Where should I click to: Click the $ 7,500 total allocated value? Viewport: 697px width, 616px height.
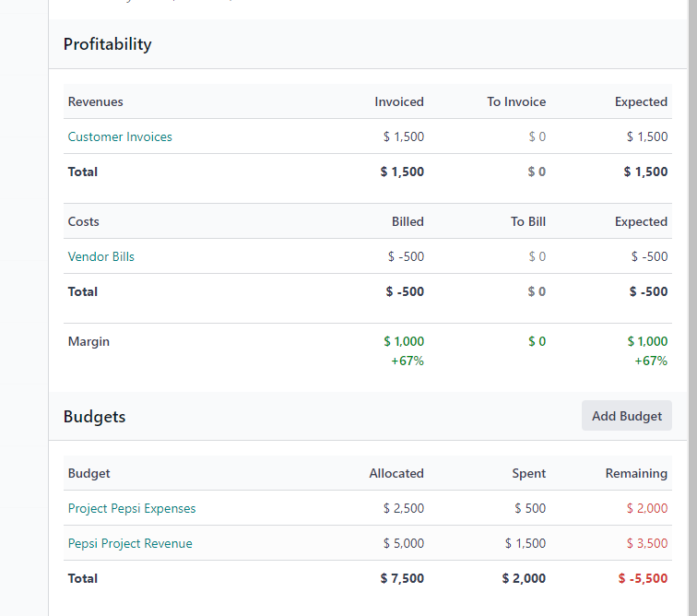402,578
